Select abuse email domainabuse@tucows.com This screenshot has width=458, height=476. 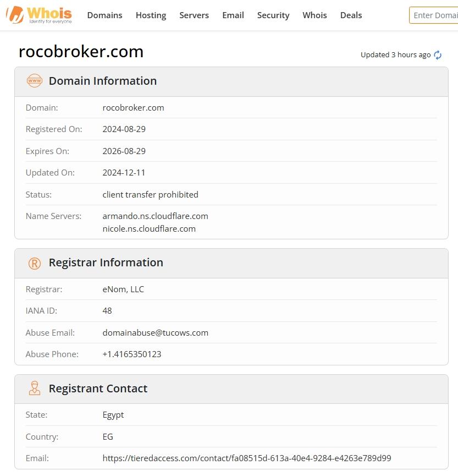coord(155,333)
